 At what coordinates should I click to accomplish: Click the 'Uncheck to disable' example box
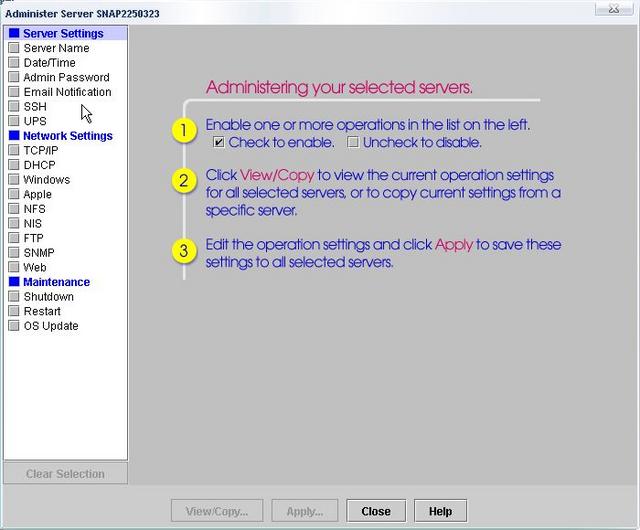[353, 142]
